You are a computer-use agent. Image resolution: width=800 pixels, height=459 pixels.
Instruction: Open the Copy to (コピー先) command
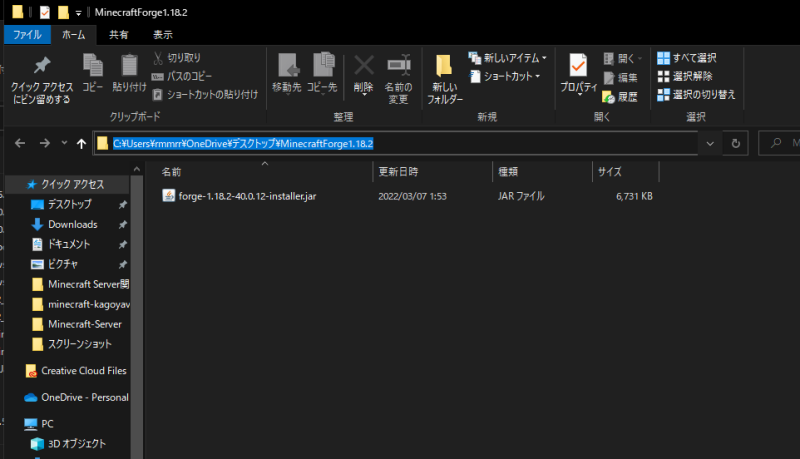[x=322, y=73]
